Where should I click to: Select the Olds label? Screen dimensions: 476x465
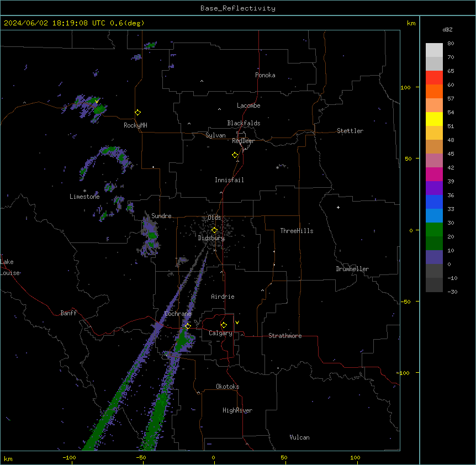[x=214, y=218]
